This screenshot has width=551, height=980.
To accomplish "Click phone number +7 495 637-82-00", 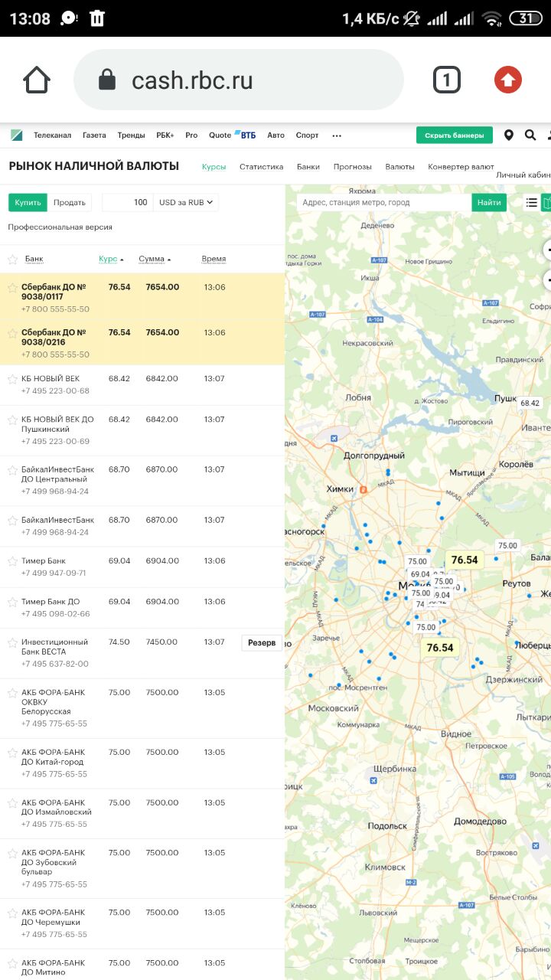I will pyautogui.click(x=55, y=664).
